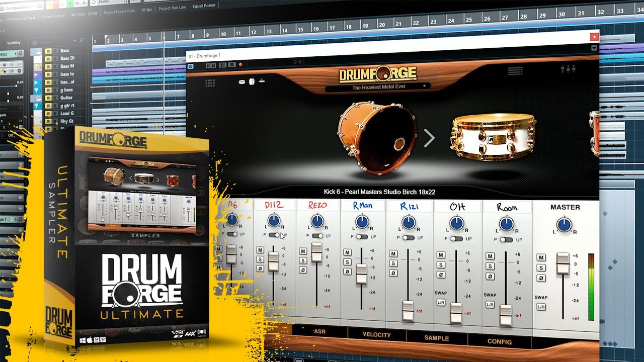Image resolution: width=644 pixels, height=362 pixels.
Task: Mute the RMan channel
Action: (348, 252)
